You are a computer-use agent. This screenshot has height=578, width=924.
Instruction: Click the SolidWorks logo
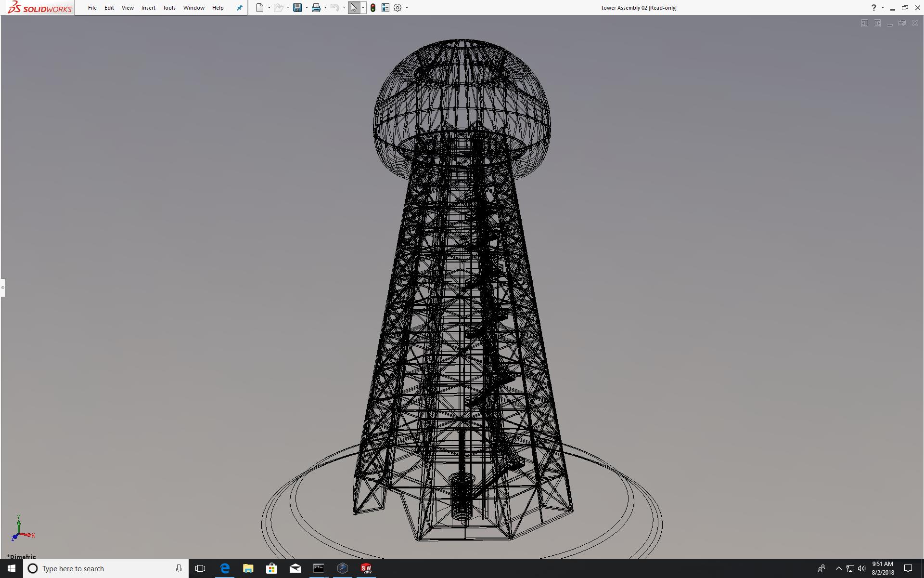[x=39, y=8]
